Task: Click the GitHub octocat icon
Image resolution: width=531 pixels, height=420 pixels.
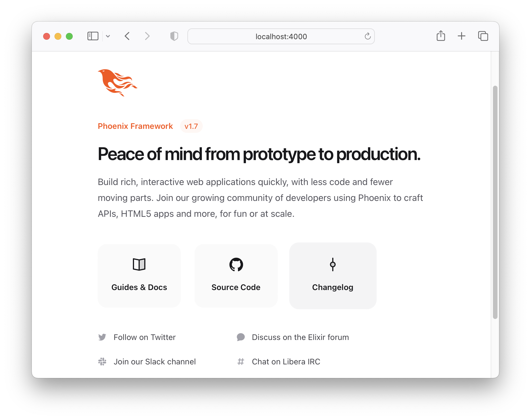Action: coord(236,264)
